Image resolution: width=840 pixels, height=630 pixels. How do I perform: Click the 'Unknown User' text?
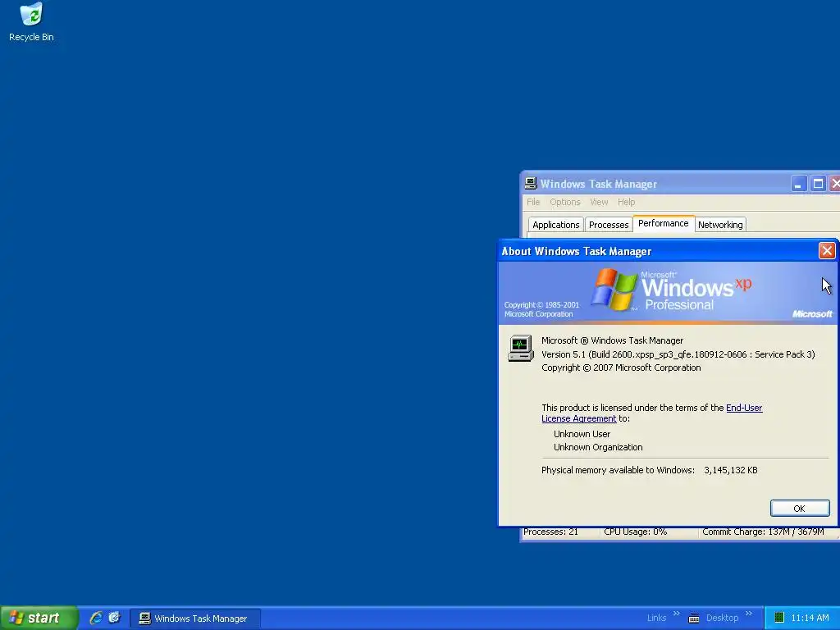(x=582, y=434)
